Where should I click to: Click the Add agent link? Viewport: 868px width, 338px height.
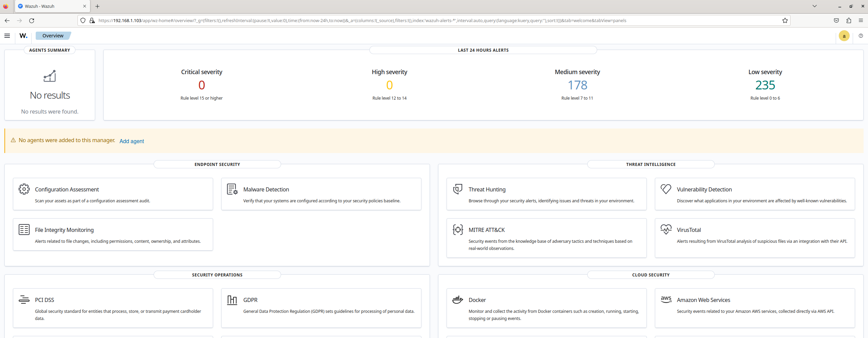tap(132, 141)
